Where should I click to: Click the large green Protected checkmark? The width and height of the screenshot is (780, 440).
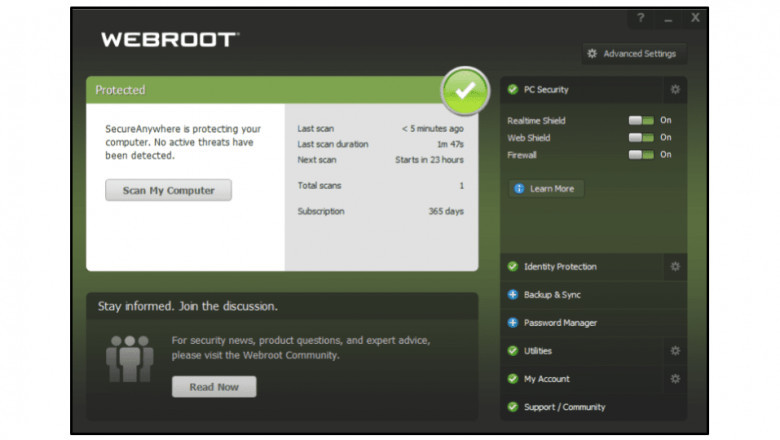click(x=465, y=91)
